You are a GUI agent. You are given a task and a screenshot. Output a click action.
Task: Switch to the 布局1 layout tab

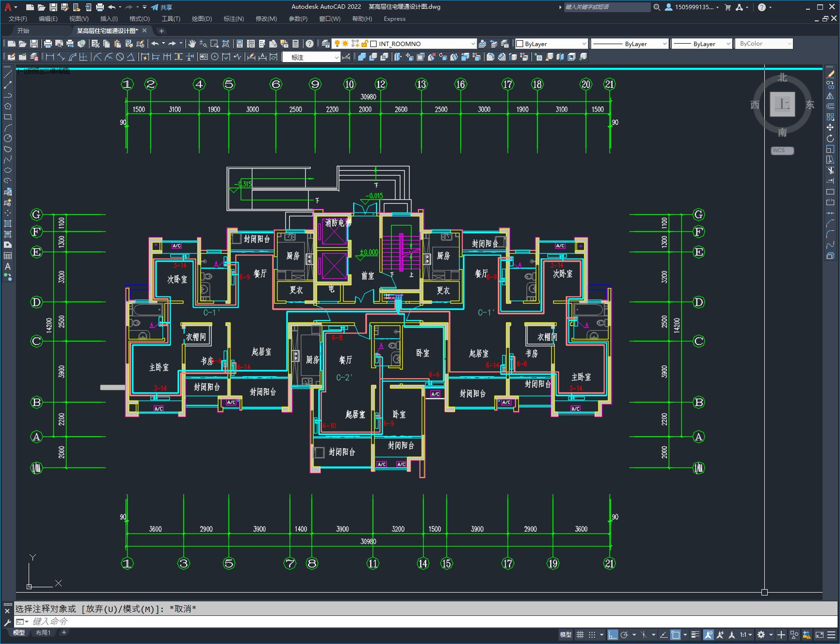43,632
